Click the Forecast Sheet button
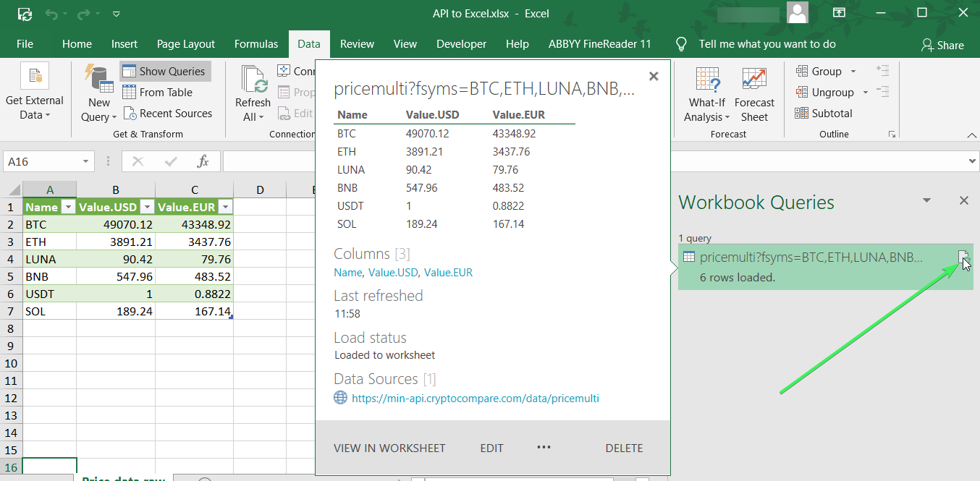This screenshot has height=481, width=980. tap(754, 94)
